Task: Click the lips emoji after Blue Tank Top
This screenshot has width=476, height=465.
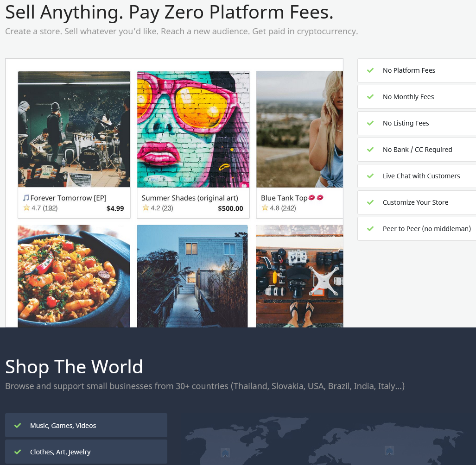Action: 316,197
